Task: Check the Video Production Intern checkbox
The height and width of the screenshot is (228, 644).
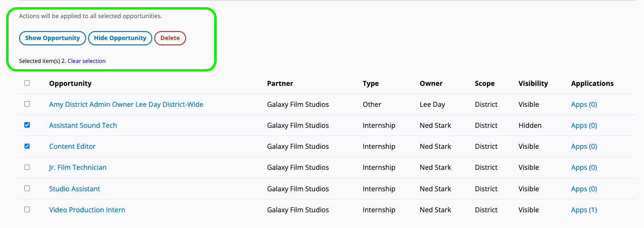Action: pyautogui.click(x=27, y=209)
